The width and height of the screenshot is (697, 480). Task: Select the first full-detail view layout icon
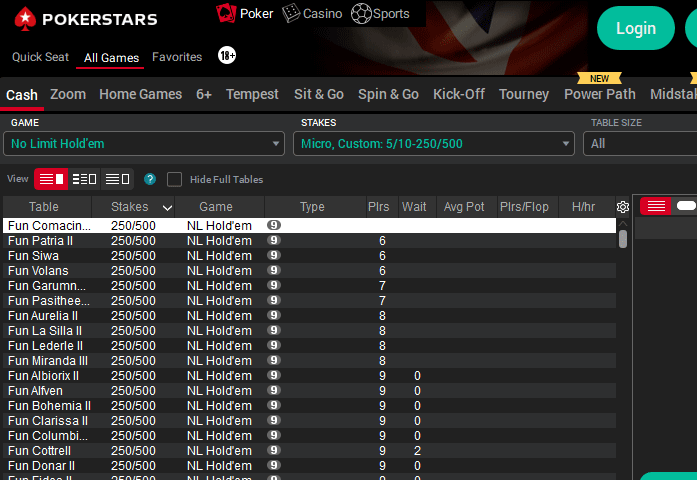(51, 179)
